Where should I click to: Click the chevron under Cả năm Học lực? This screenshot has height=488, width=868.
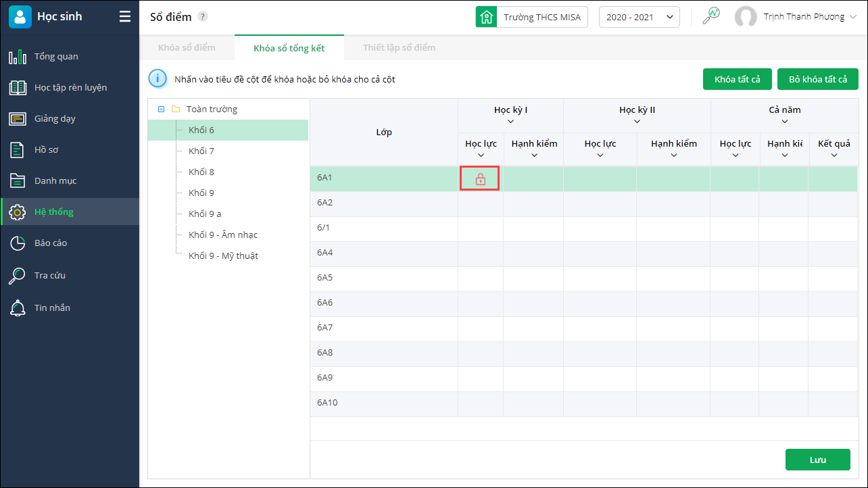pos(736,155)
